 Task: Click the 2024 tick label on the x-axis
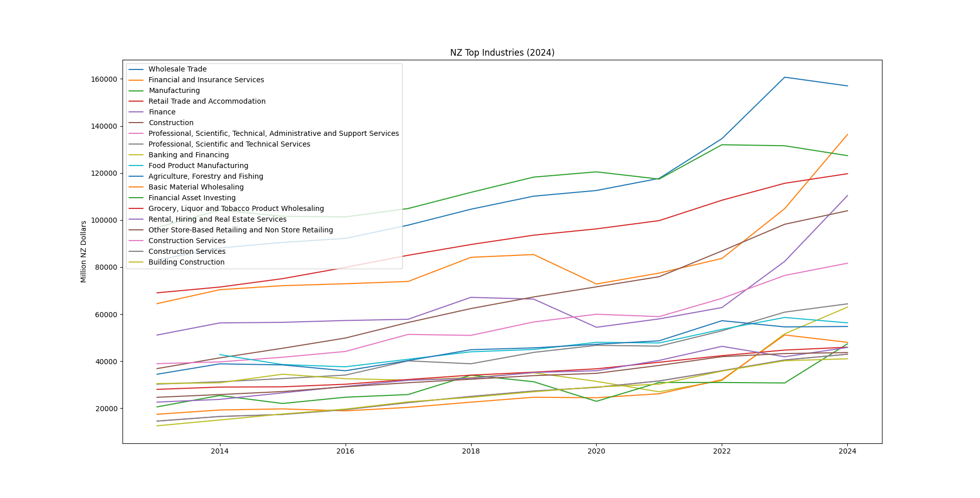847,452
